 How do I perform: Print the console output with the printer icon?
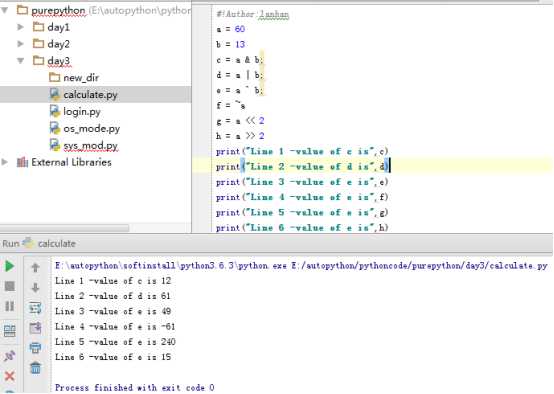pos(35,348)
